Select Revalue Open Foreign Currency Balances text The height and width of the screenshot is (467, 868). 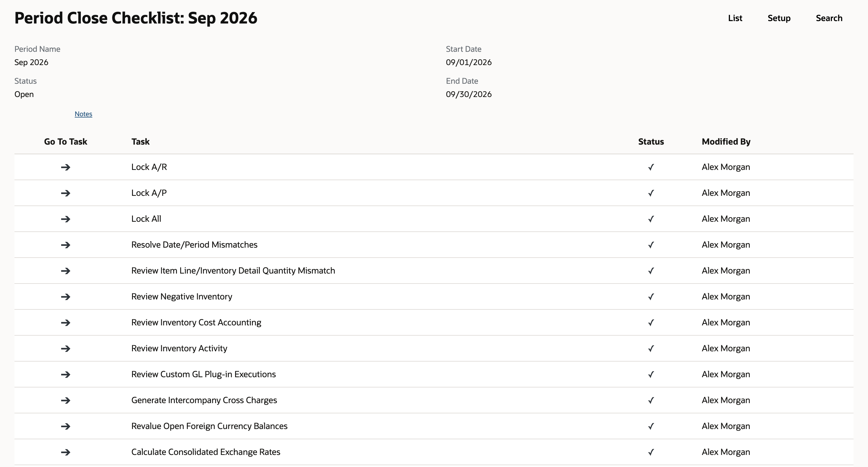[x=209, y=426]
